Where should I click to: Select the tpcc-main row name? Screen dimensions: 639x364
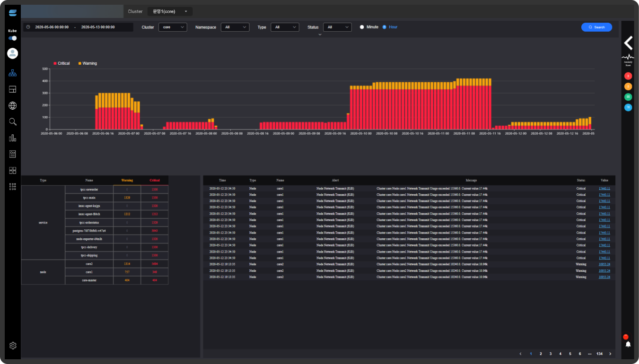coord(89,198)
